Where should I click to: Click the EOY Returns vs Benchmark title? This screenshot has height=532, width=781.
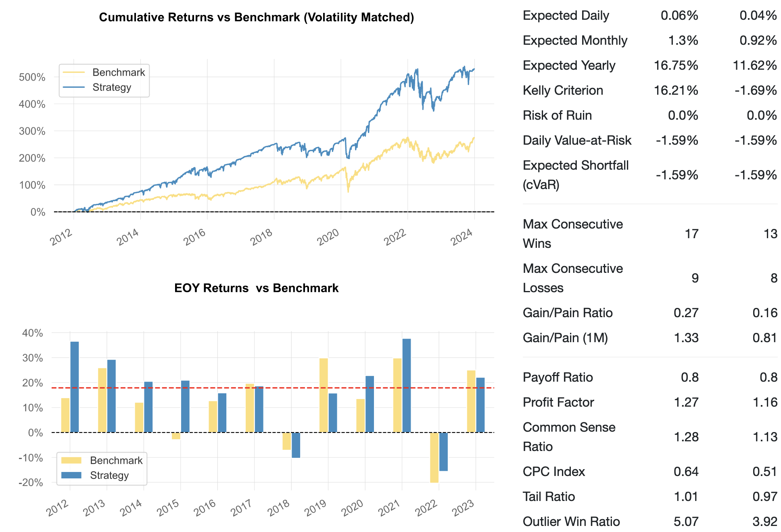tap(257, 288)
